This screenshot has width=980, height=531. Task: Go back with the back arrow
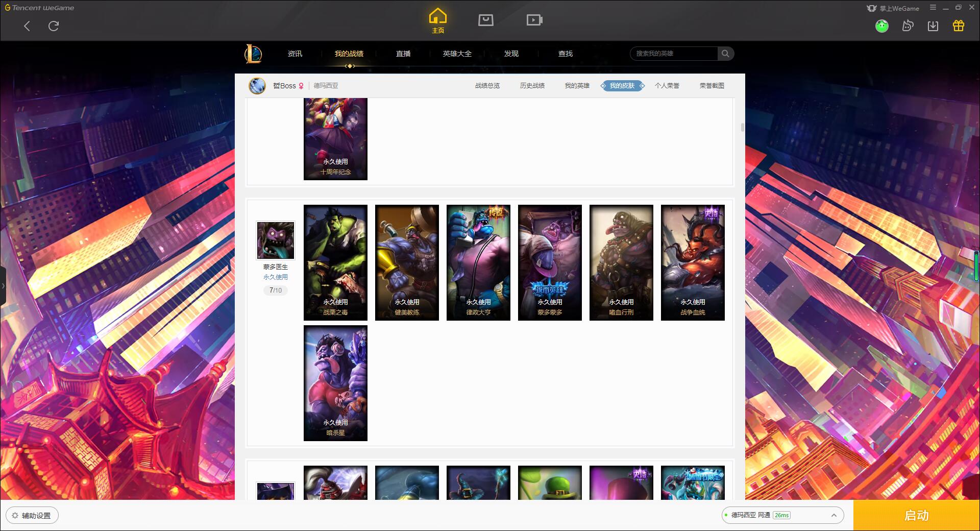pos(27,26)
